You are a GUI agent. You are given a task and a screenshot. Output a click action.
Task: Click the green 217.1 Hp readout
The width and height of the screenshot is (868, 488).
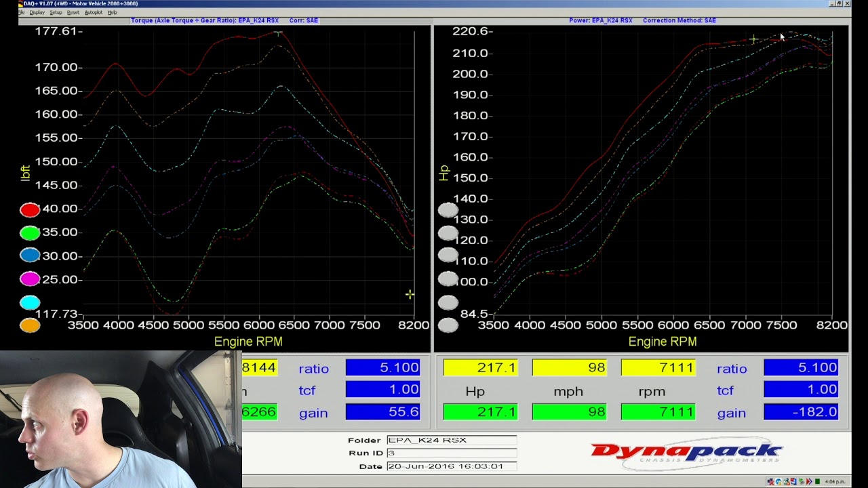pos(480,412)
